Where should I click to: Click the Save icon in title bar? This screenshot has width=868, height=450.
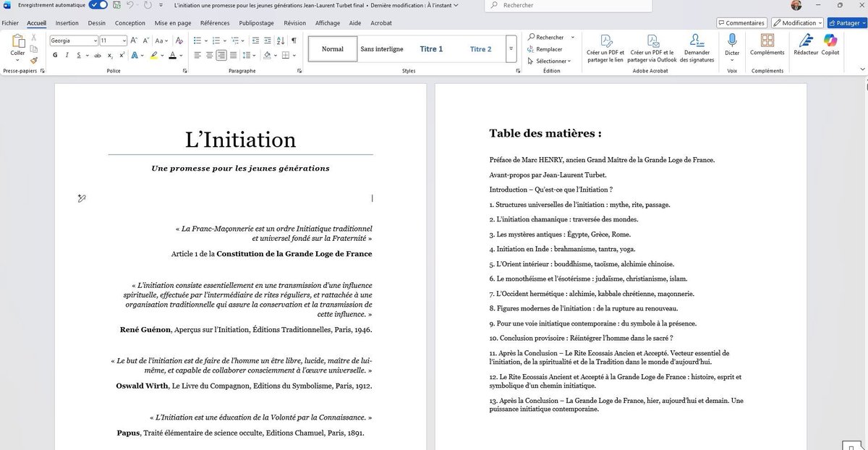pyautogui.click(x=116, y=5)
